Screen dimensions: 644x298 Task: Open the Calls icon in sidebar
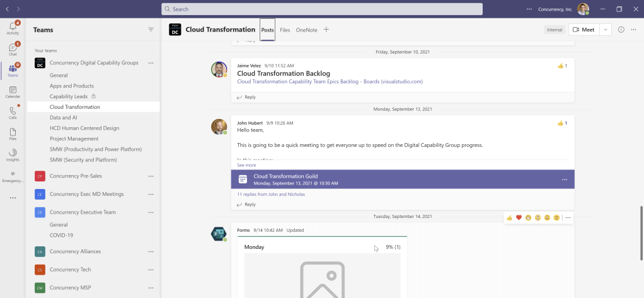13,113
